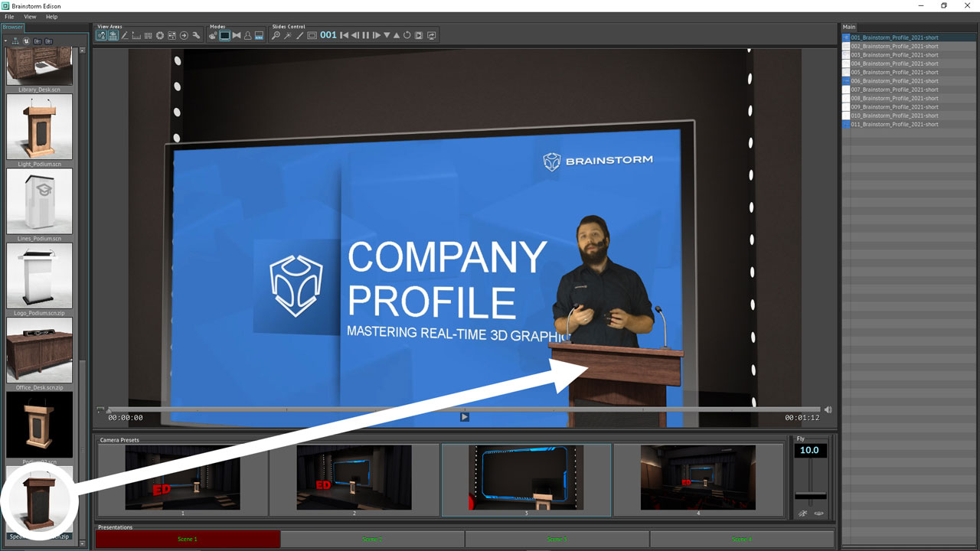Toggle checkbox beside 006_Brainstorm_Profile_2021-short
Image resolution: width=980 pixels, height=551 pixels.
point(846,80)
